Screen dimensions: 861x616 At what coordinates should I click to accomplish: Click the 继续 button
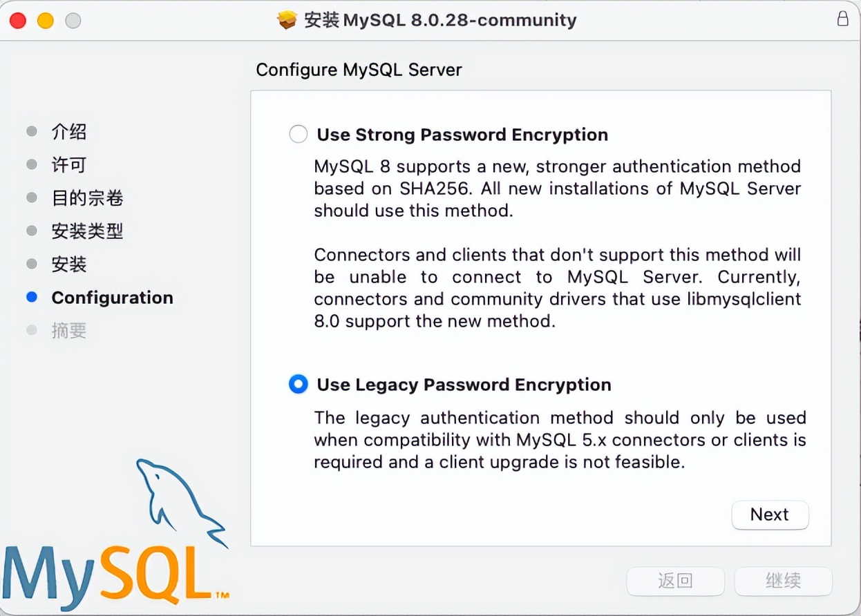783,581
